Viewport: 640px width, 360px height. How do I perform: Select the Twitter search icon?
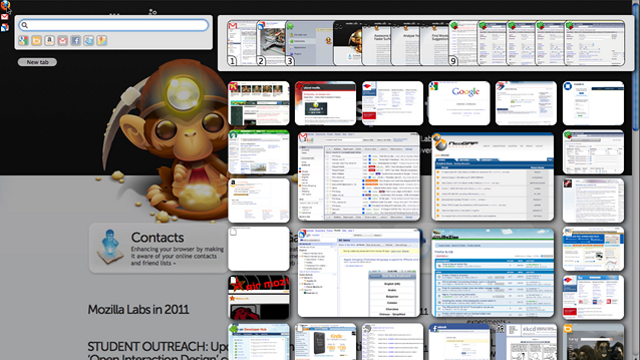(89, 40)
